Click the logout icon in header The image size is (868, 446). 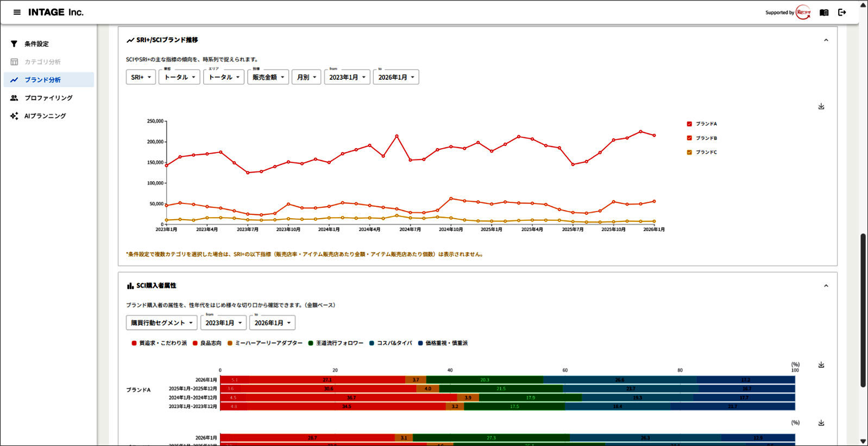point(842,12)
